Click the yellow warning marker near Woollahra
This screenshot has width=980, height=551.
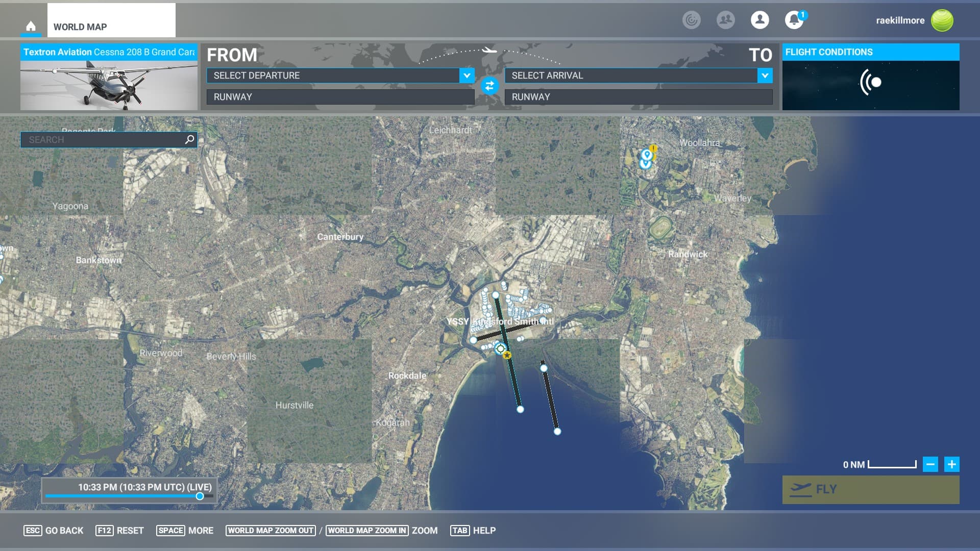tap(653, 149)
